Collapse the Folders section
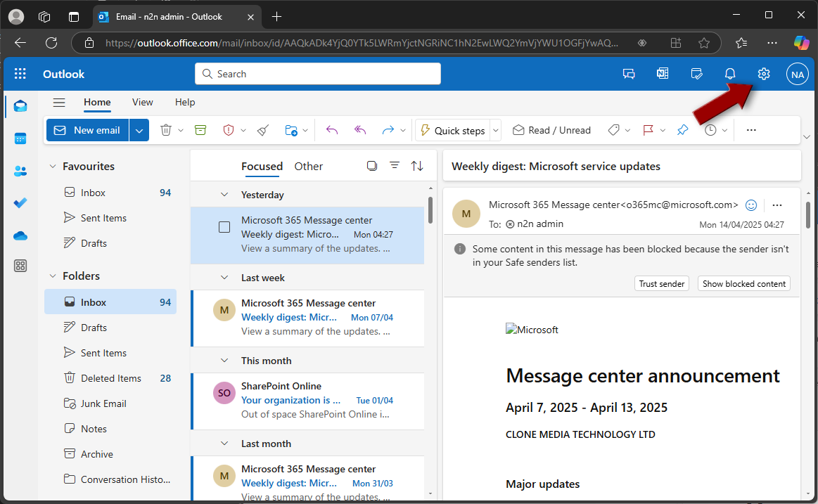 pos(52,276)
